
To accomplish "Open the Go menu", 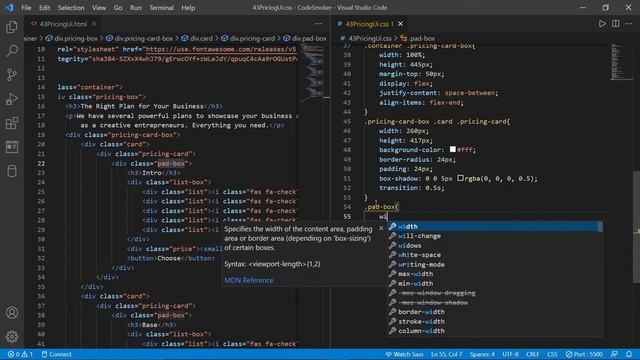I will (x=118, y=8).
